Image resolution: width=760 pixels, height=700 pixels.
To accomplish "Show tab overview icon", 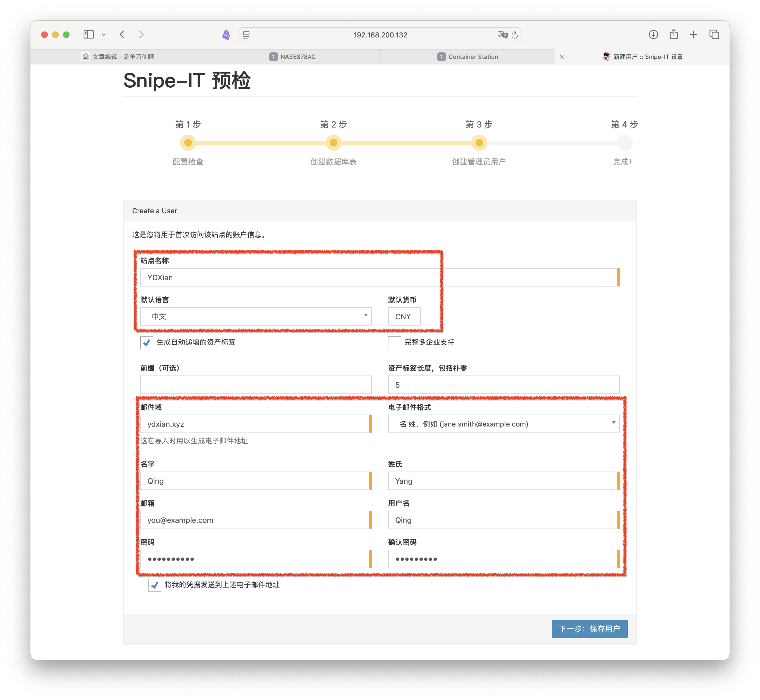I will tap(714, 34).
